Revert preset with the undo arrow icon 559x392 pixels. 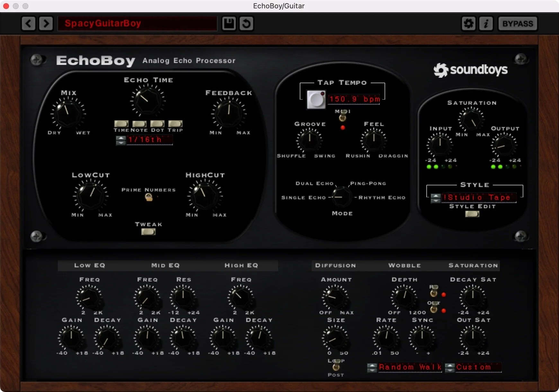(x=246, y=23)
